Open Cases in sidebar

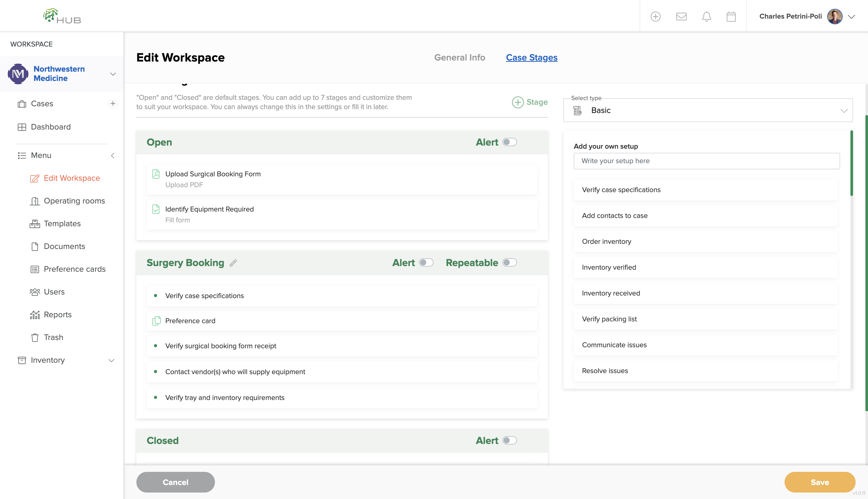tap(42, 103)
